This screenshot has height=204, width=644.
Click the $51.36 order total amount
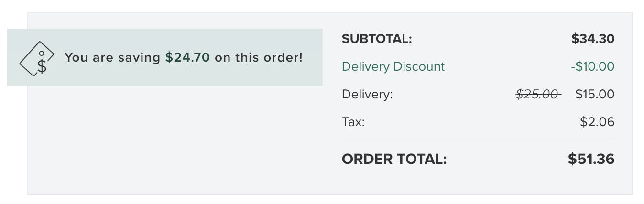coord(591,159)
